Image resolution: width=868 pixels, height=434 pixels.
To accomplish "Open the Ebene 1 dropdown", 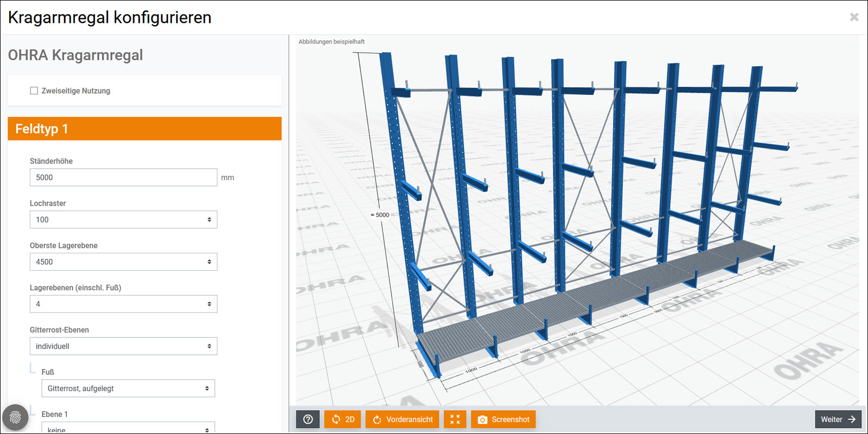I will pyautogui.click(x=128, y=428).
